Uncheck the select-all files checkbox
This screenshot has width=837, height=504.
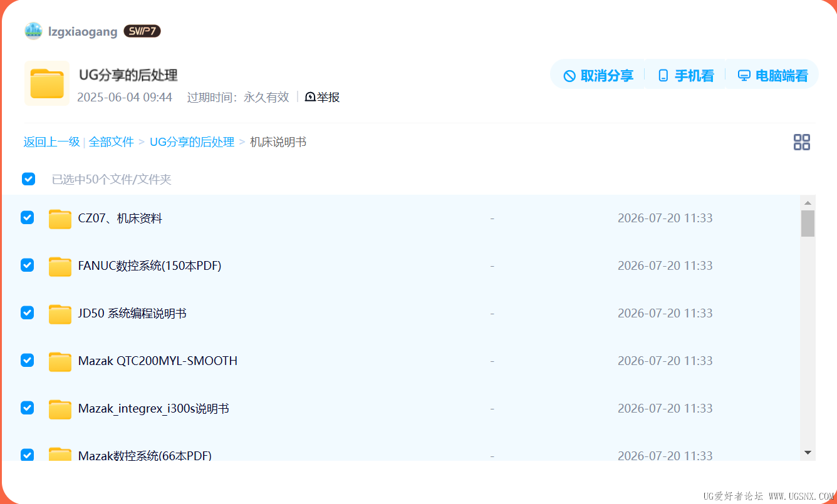click(28, 179)
